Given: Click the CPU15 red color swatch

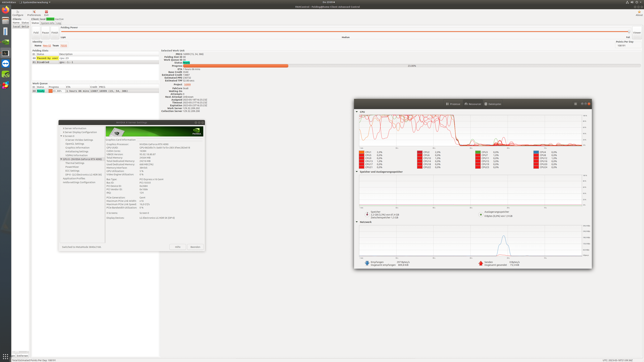Looking at the screenshot, I should click(x=478, y=161).
